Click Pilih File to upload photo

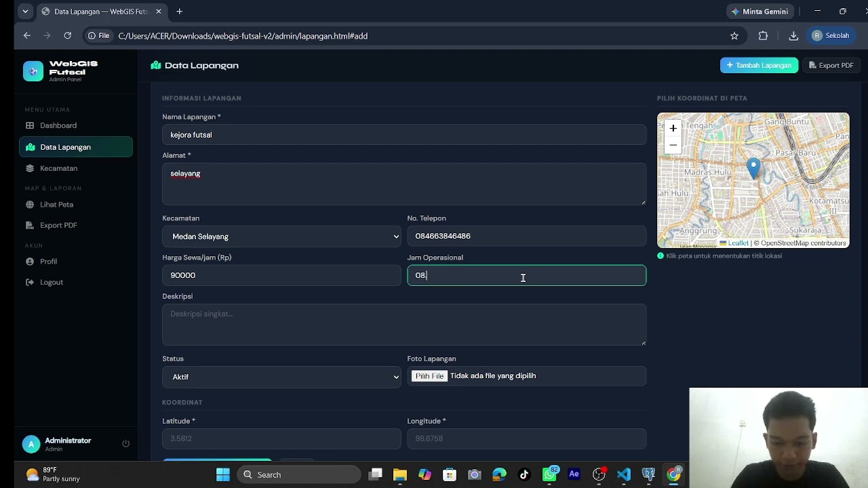click(x=429, y=376)
